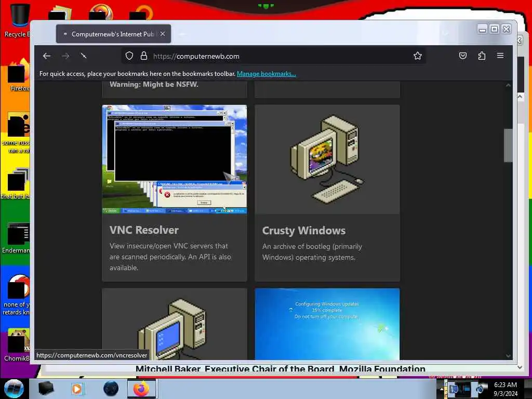
Task: Open the Save to Pocket icon
Action: tap(463, 56)
